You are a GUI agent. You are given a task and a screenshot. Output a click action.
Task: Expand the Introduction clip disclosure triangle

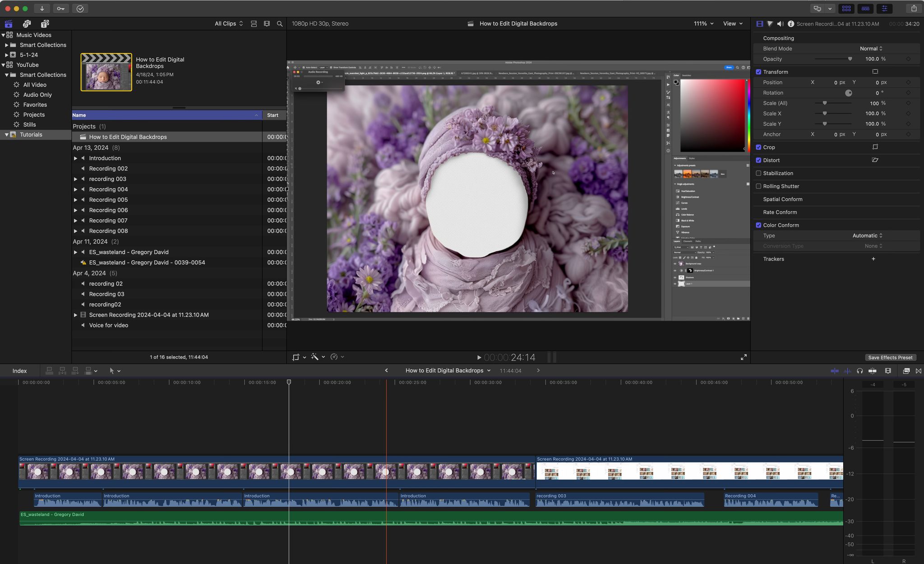pos(75,158)
